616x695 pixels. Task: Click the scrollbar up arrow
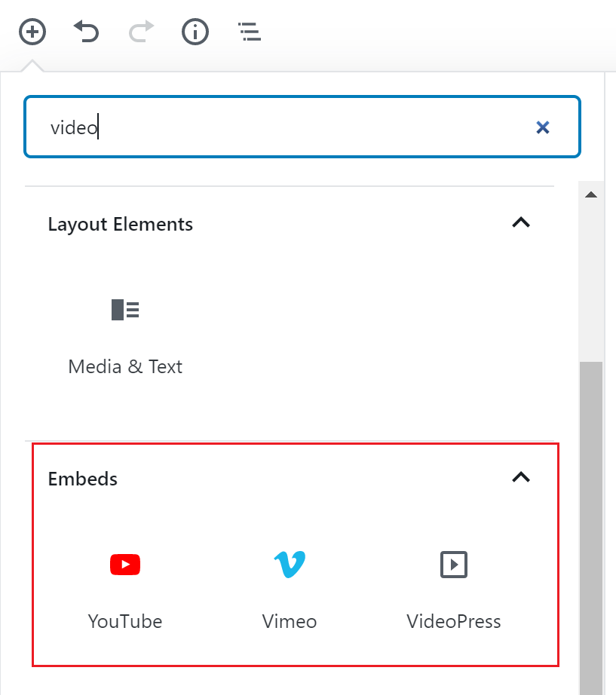[591, 194]
